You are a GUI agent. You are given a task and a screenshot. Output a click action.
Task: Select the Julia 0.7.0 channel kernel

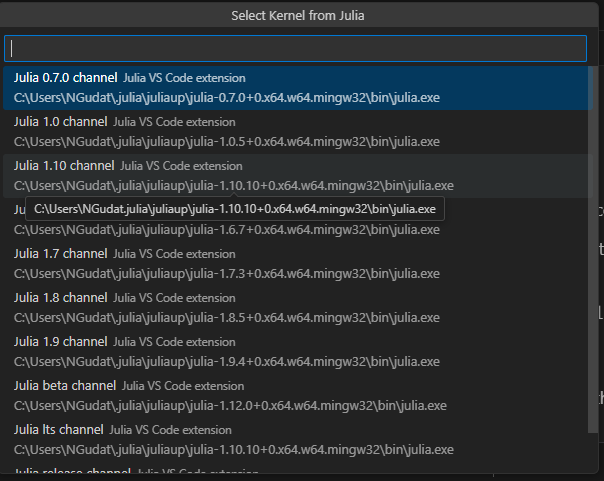coord(66,78)
